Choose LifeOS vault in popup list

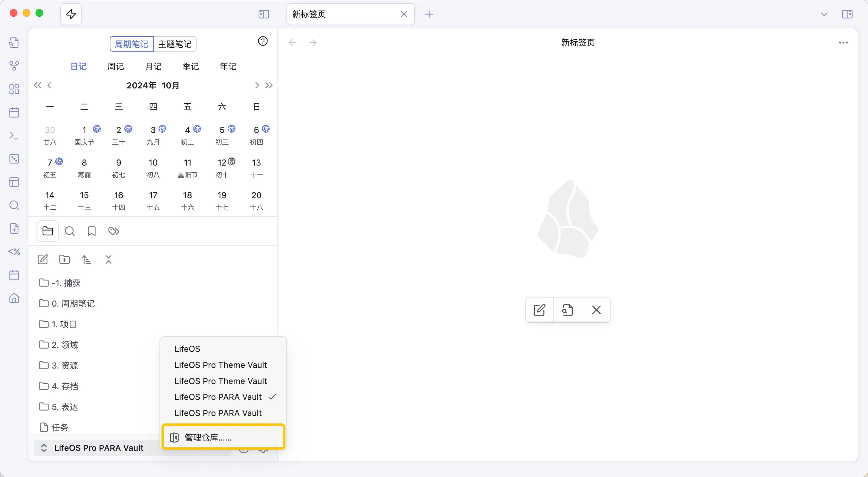[x=187, y=349]
